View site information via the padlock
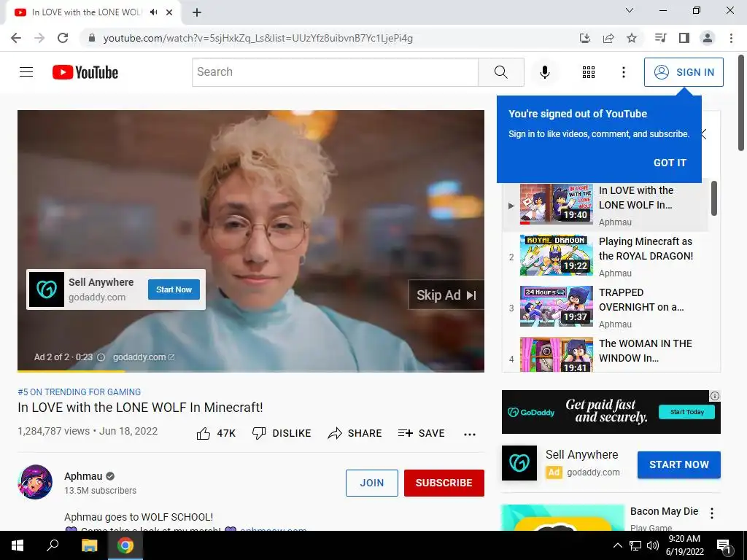Image resolution: width=747 pixels, height=560 pixels. 92,38
